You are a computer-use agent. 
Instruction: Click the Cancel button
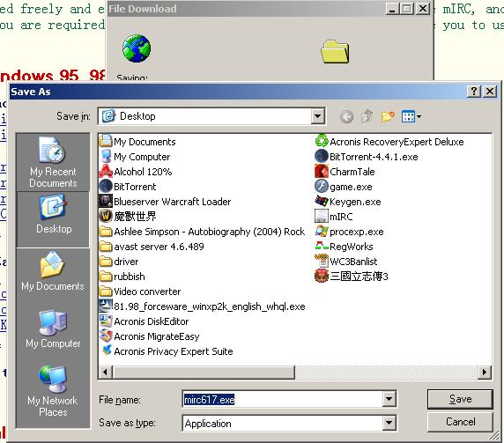pyautogui.click(x=460, y=422)
